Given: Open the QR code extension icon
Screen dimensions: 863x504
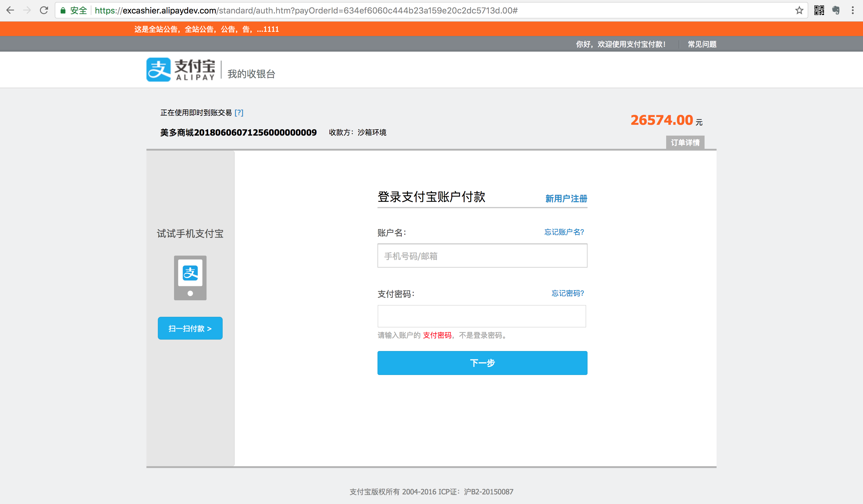Looking at the screenshot, I should click(819, 10).
